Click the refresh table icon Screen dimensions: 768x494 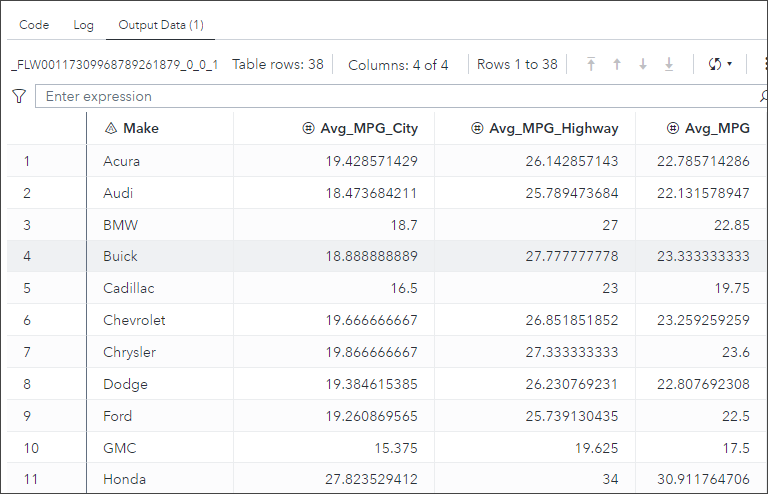click(715, 64)
